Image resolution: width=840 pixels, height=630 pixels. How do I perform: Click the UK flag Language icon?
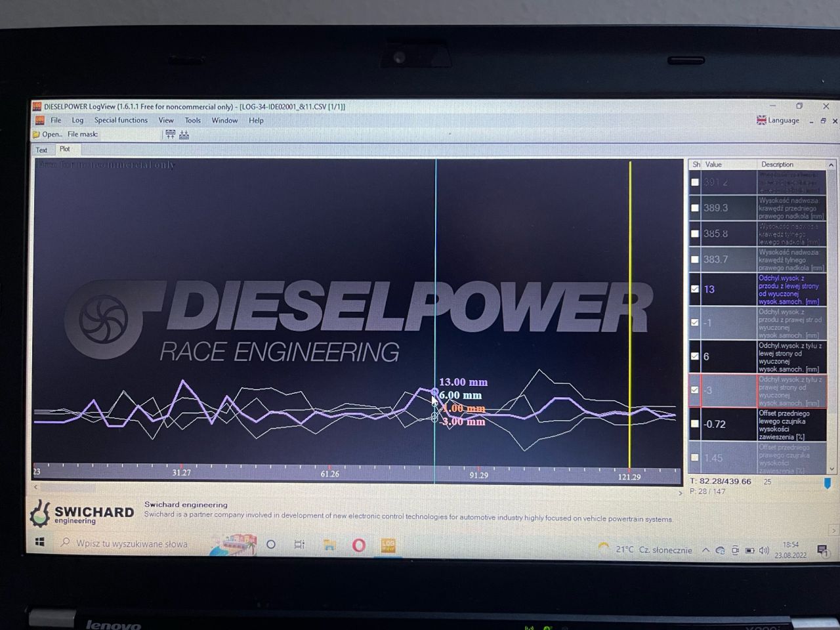coord(761,120)
